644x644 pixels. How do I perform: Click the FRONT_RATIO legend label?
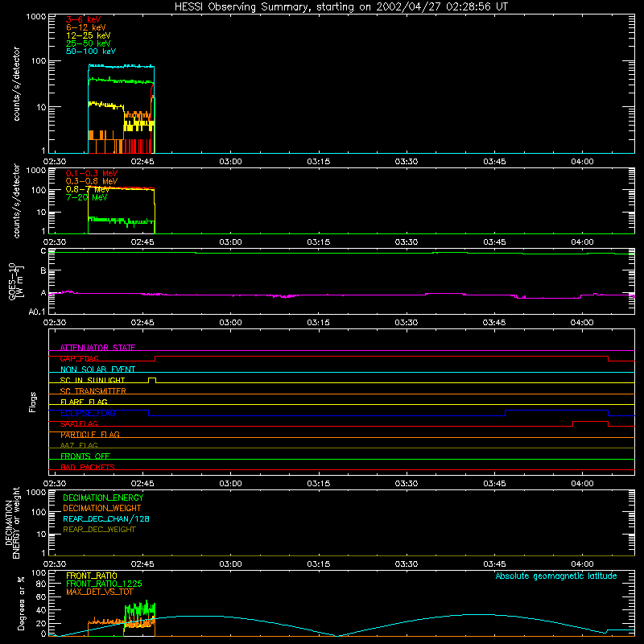pyautogui.click(x=92, y=576)
